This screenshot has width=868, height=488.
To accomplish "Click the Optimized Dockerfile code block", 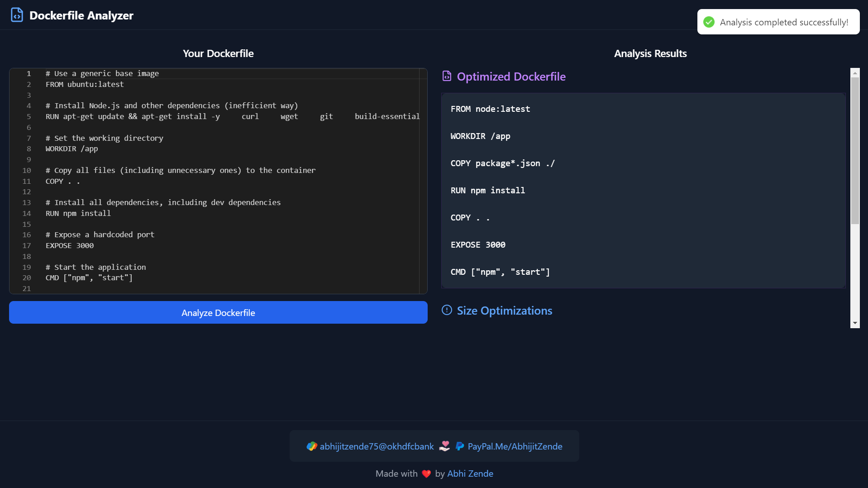I will click(x=643, y=190).
